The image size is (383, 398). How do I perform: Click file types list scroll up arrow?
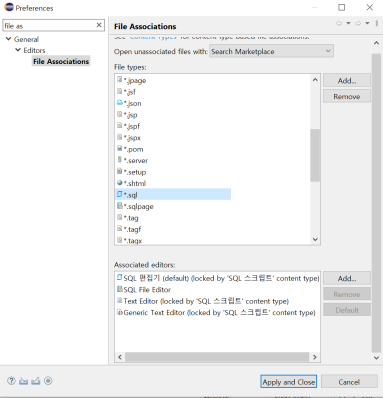(315, 80)
